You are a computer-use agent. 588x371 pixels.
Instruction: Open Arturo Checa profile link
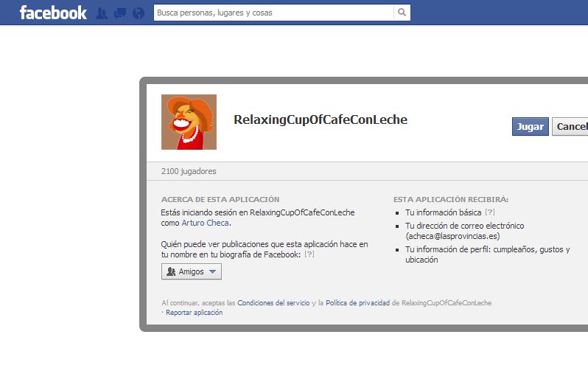click(205, 223)
